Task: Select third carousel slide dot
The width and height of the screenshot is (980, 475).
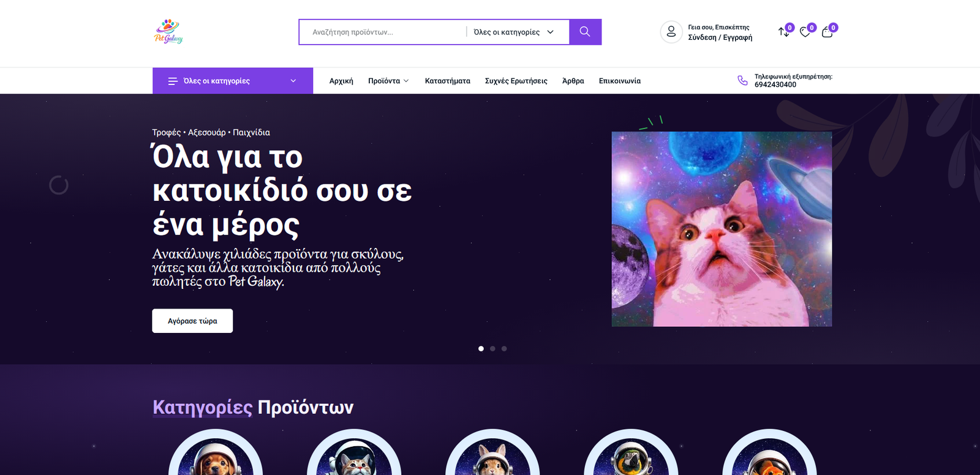Action: pyautogui.click(x=504, y=349)
